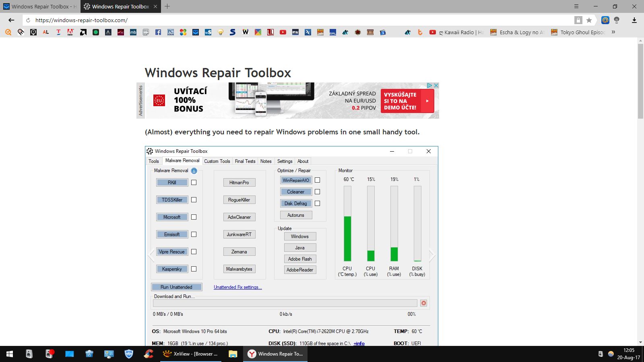Show the previous slide with left arrow
Screen dimensions: 644x362
pos(151,255)
